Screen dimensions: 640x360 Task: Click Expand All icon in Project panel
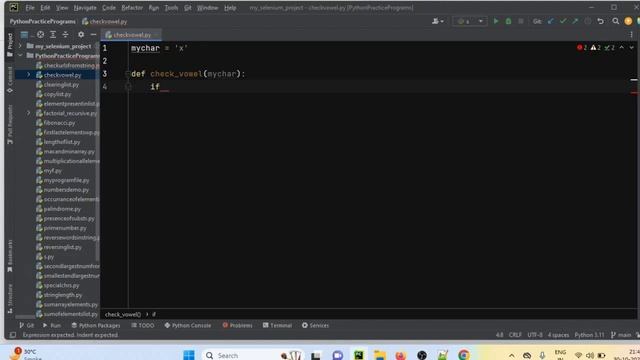point(53,35)
